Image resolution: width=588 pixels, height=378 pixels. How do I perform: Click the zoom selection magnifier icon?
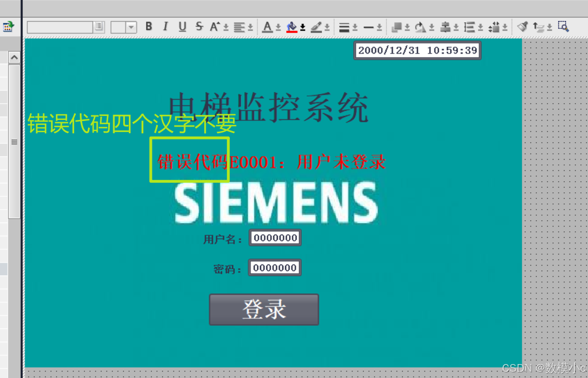pos(563,27)
